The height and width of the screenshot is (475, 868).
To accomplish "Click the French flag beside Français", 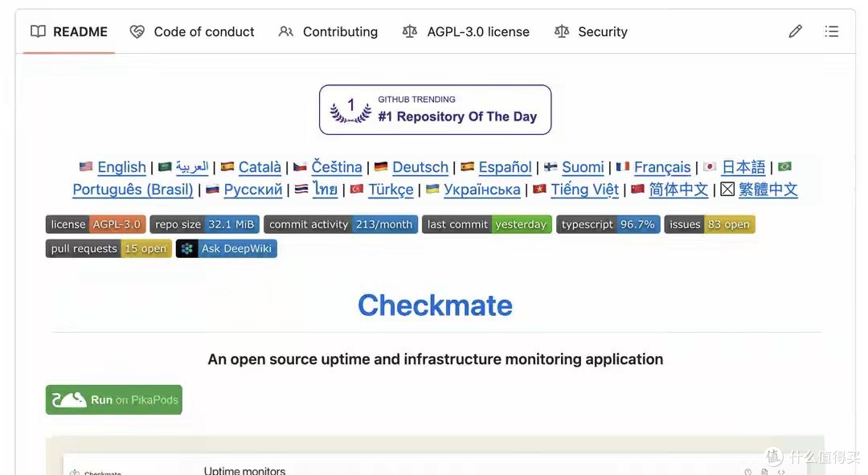I will 623,166.
